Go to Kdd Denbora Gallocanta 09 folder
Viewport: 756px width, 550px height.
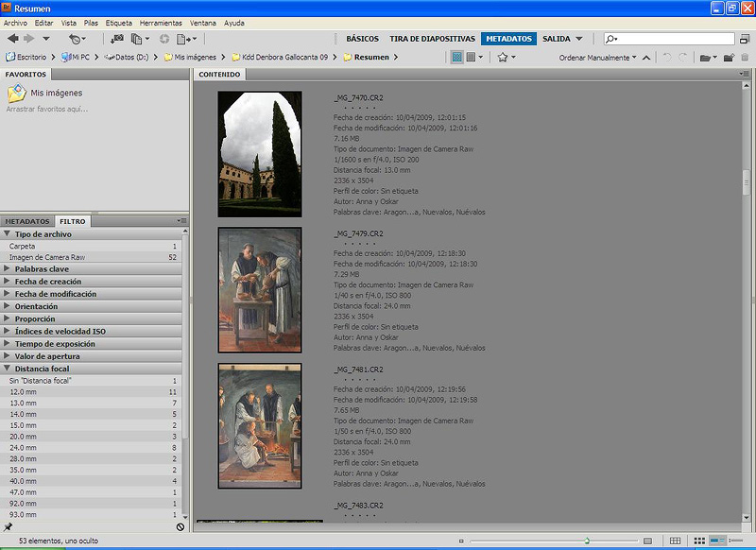tap(280, 57)
